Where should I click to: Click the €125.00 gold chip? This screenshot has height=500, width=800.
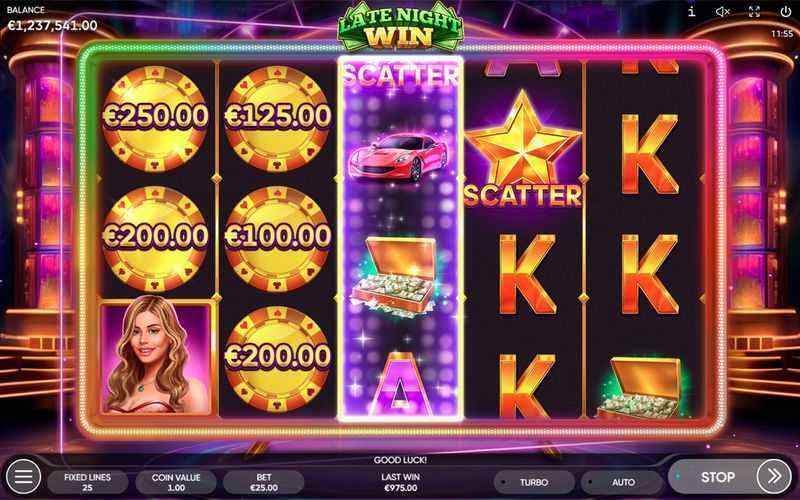(277, 118)
